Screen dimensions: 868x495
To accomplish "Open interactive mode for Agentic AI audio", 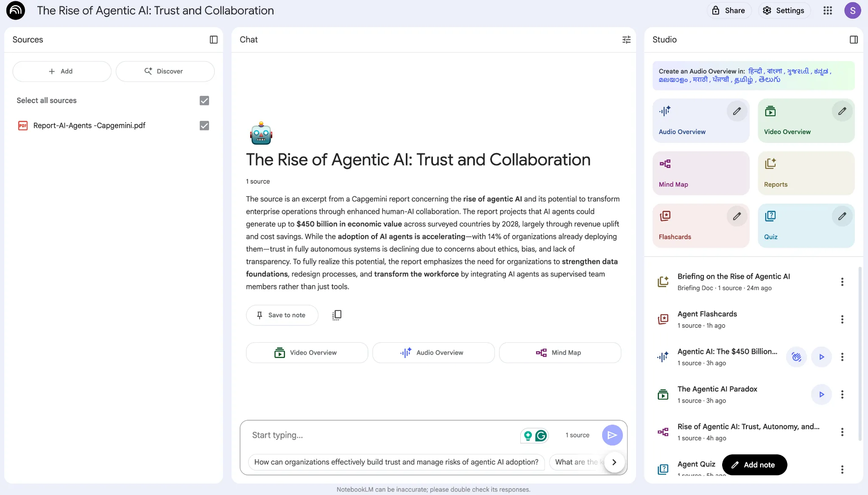I will point(796,357).
